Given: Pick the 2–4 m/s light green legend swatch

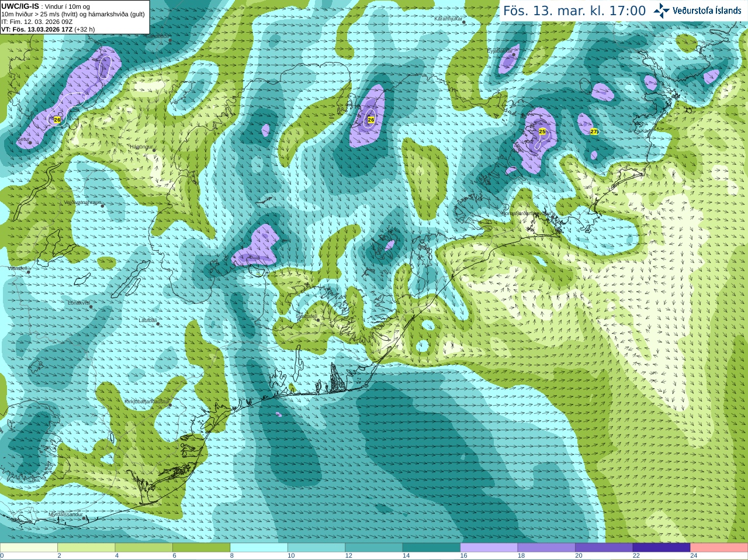Looking at the screenshot, I should [x=86, y=548].
